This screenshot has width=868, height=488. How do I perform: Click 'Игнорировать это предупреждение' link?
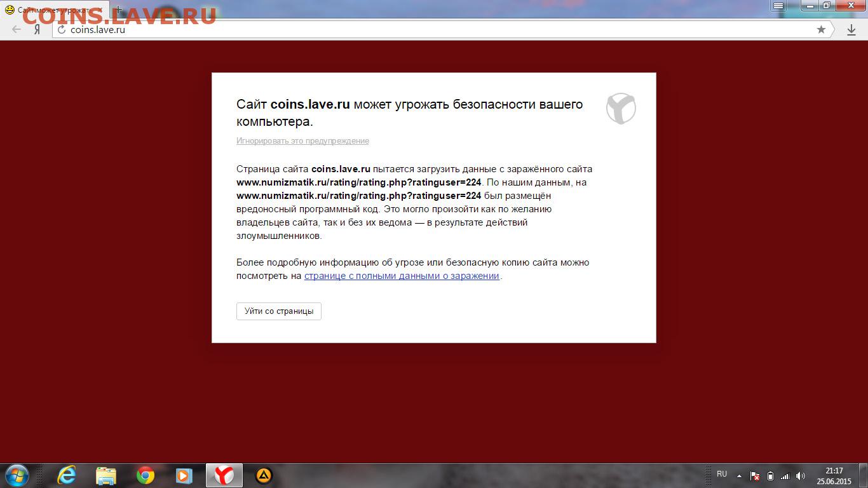tap(302, 141)
